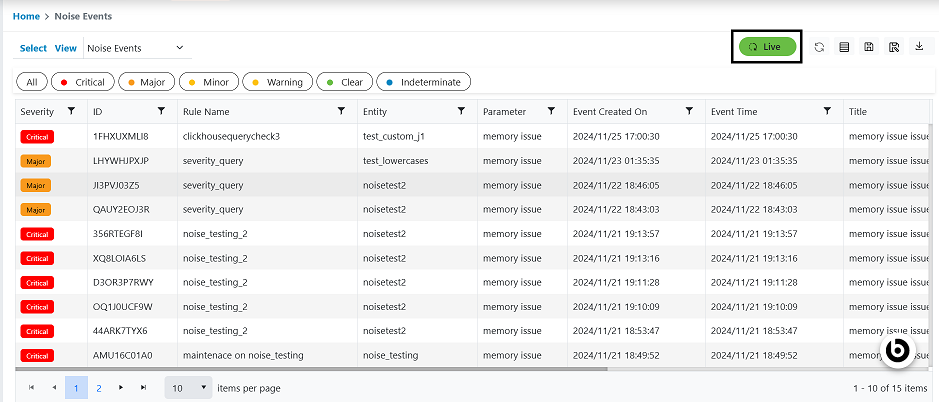Select the All severity filter tab
939x402 pixels.
point(32,82)
